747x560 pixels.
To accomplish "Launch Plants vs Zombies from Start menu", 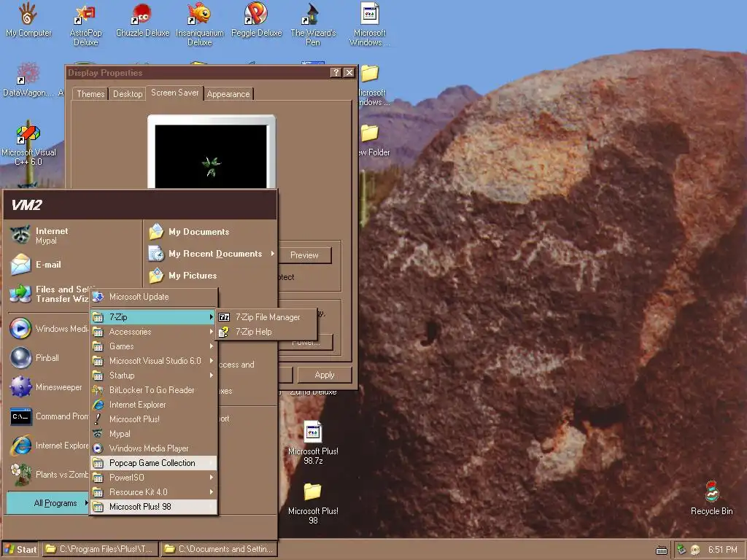I will [47, 475].
